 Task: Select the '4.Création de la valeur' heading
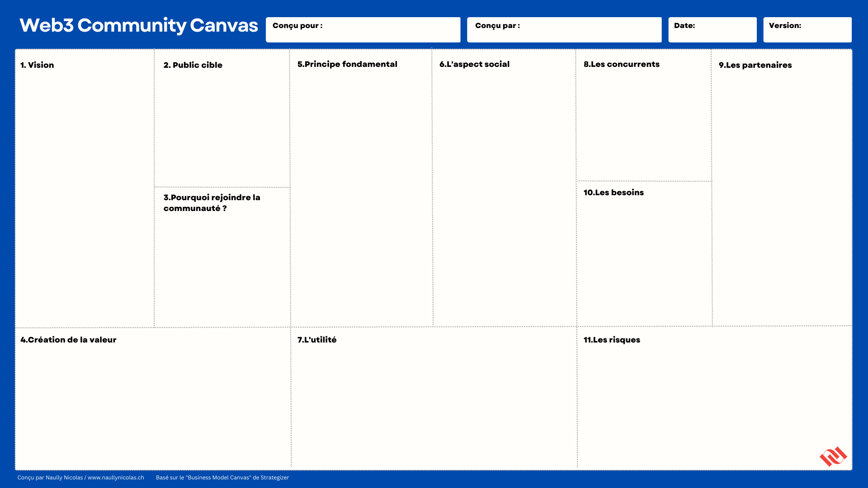[x=68, y=340]
